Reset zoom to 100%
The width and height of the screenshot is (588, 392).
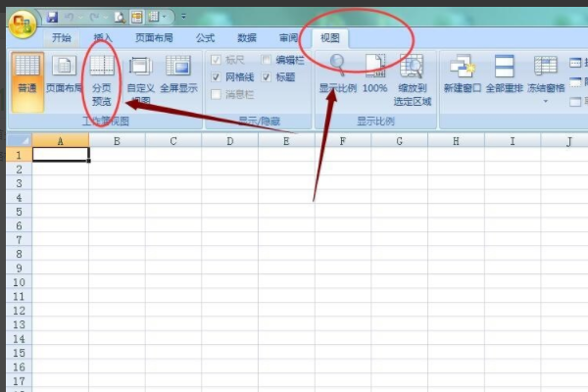pyautogui.click(x=375, y=73)
